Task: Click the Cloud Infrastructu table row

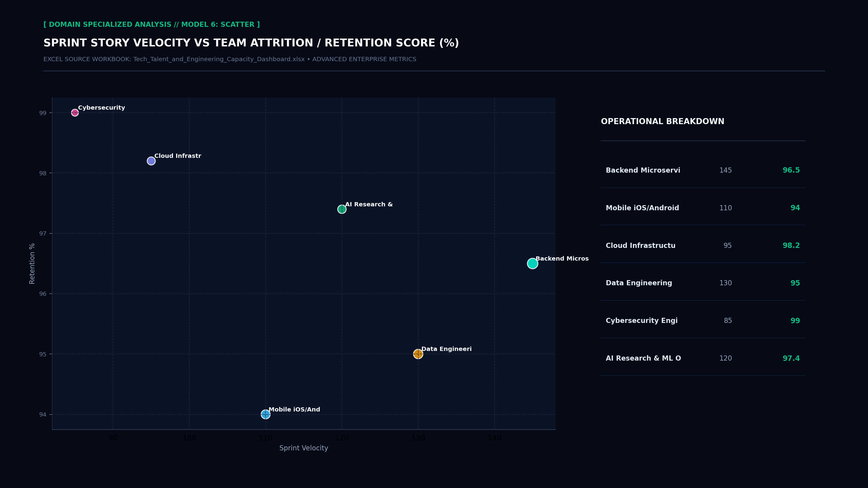Action: (x=703, y=246)
